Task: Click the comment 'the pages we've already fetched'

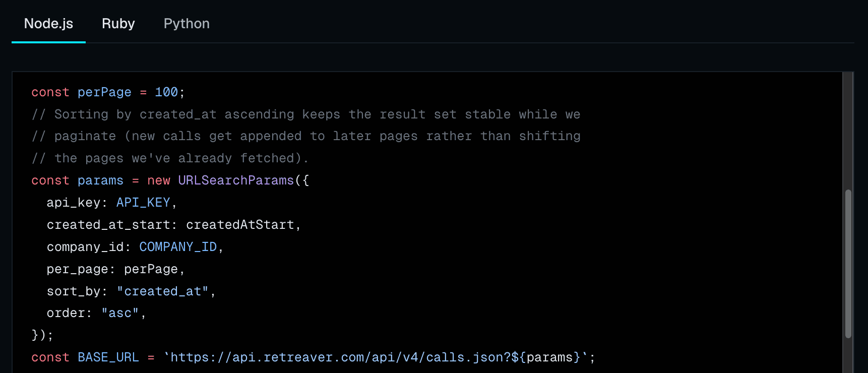Action: (170, 158)
